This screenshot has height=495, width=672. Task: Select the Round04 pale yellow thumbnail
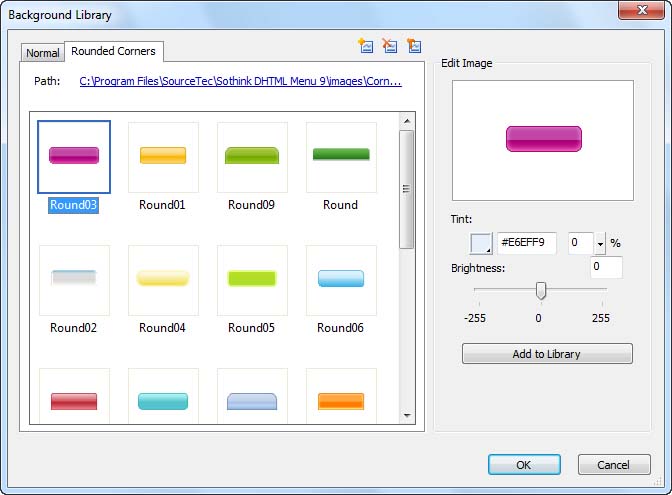pos(163,280)
